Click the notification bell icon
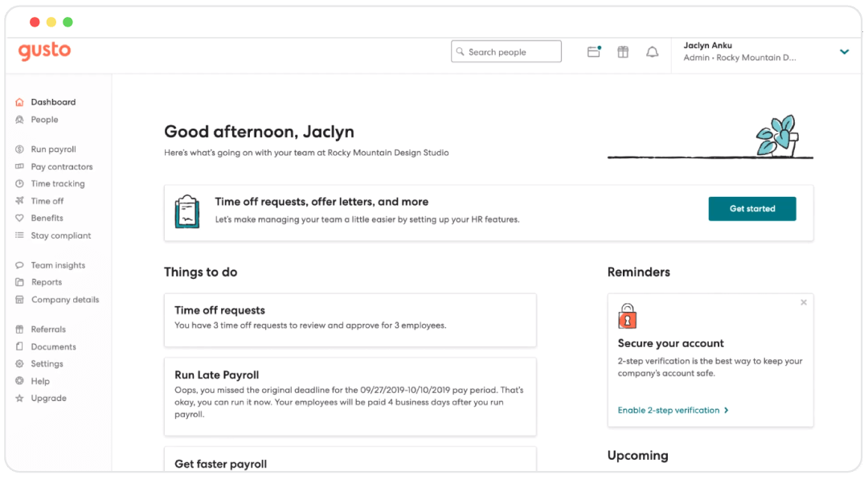This screenshot has width=868, height=479. click(x=652, y=51)
